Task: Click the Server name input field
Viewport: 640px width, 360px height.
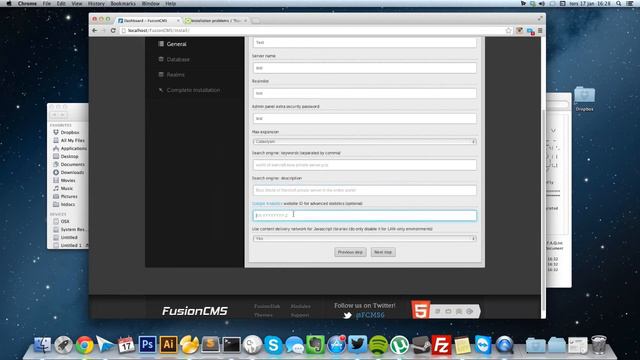Action: 364,68
